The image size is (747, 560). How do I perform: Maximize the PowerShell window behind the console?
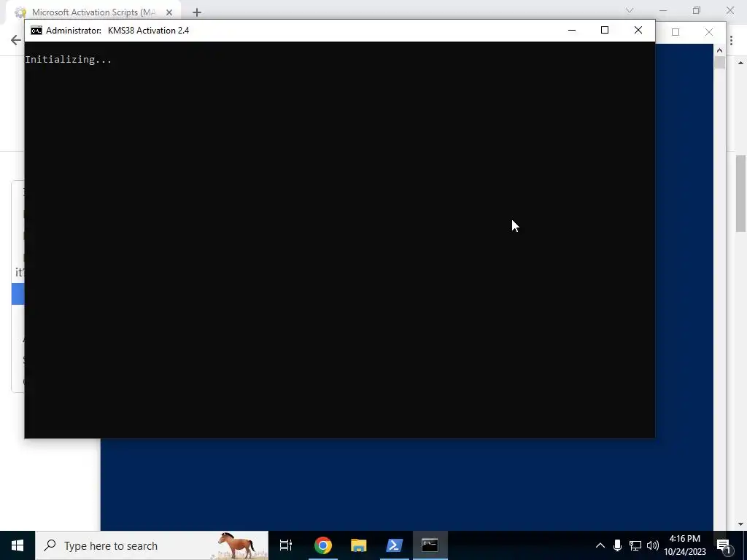pyautogui.click(x=675, y=32)
